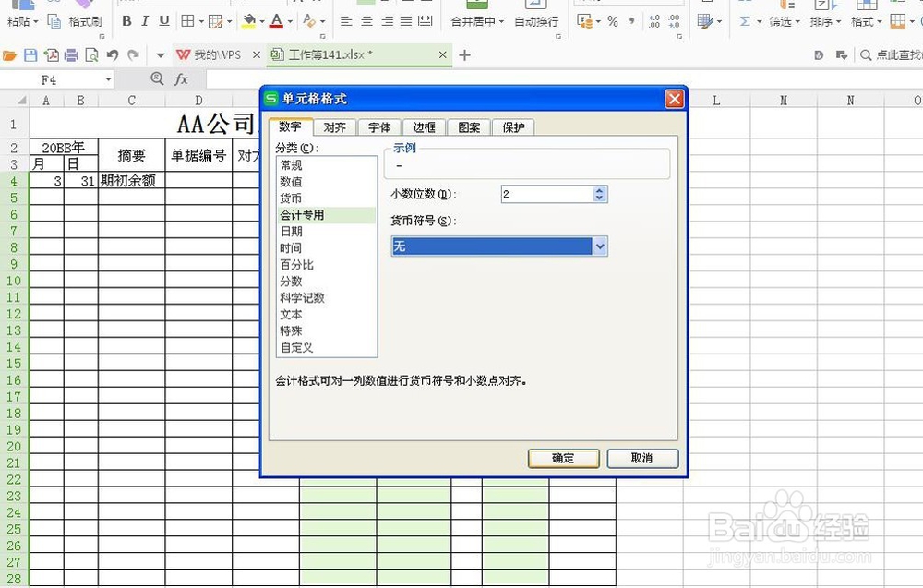Export to PDF icon
923x588 pixels.
[51, 55]
